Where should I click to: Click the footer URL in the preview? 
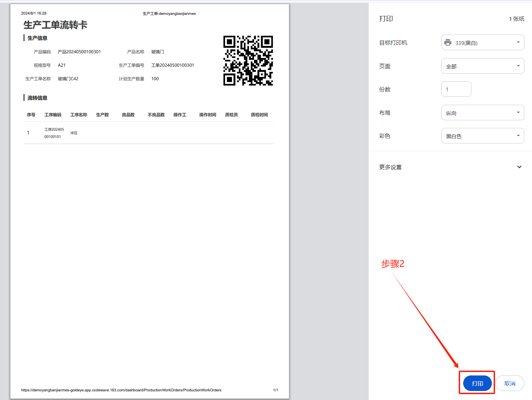121,390
